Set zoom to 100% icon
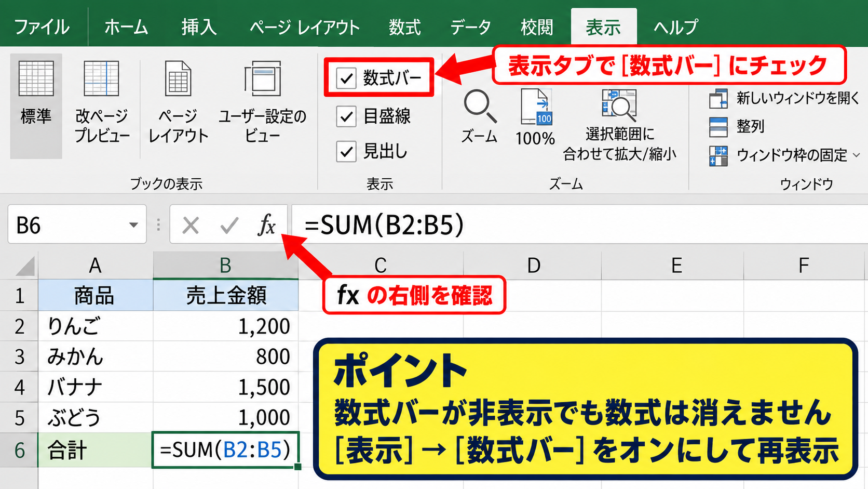This screenshot has width=868, height=489. click(x=536, y=107)
